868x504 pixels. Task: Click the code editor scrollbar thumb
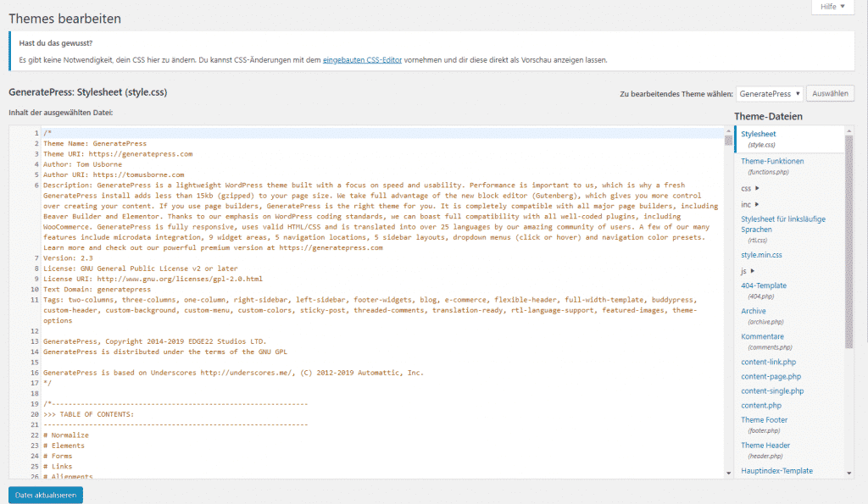coord(728,141)
